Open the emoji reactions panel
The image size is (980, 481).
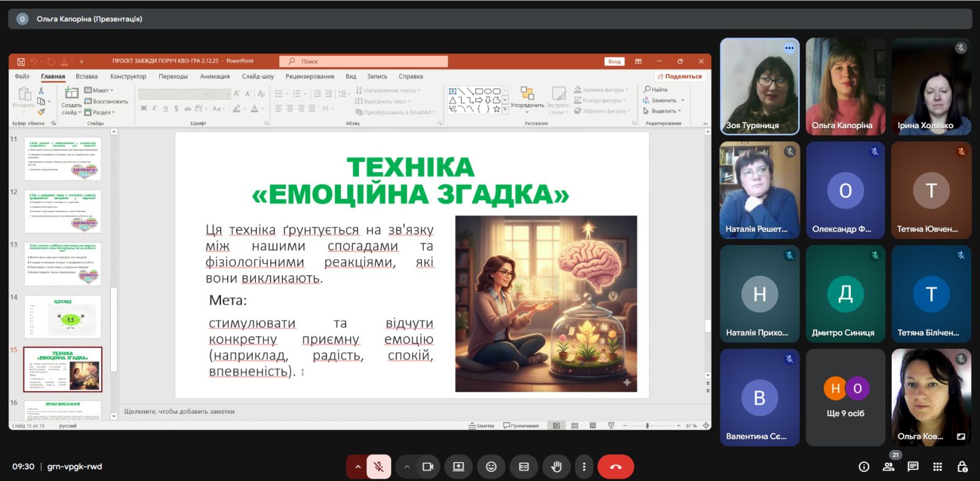coord(491,467)
